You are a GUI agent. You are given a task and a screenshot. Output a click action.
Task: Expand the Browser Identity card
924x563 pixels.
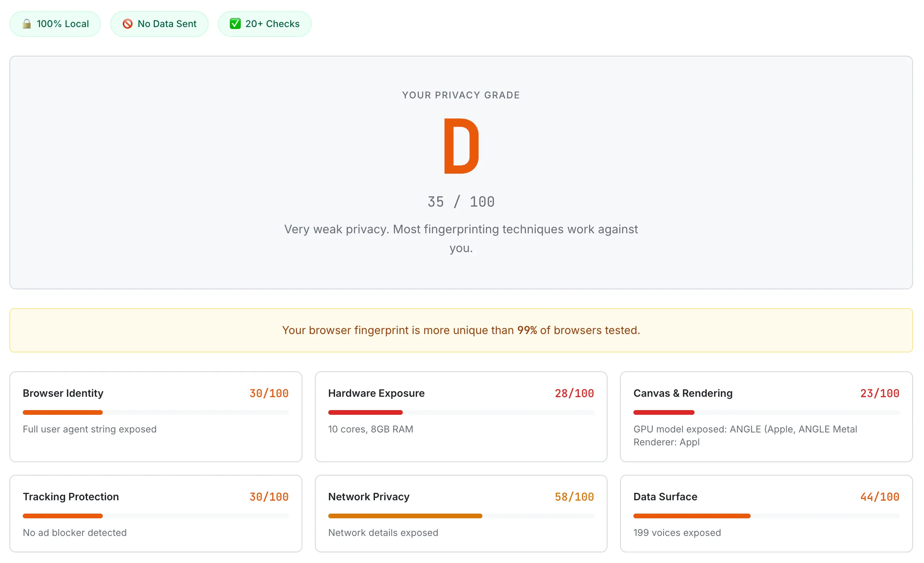click(x=156, y=417)
